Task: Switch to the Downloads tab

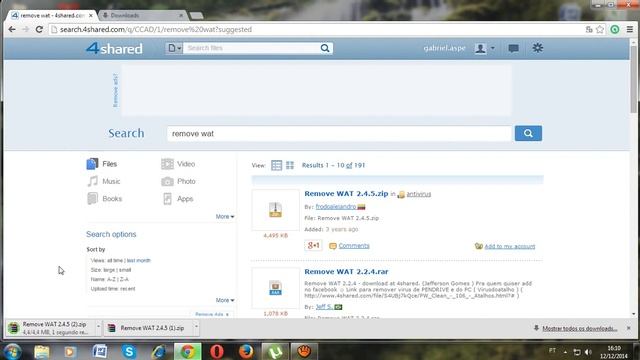Action: pyautogui.click(x=142, y=15)
